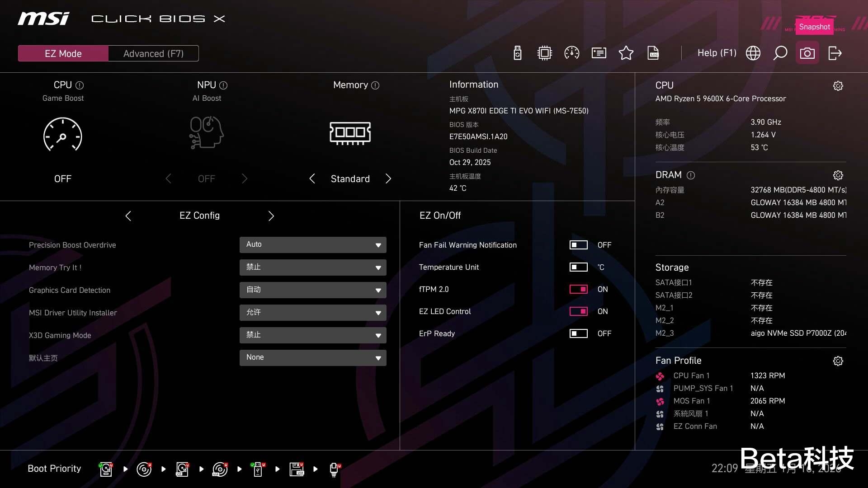Open MSI Driver Utility Installer dropdown
Viewport: 868px width, 488px height.
click(x=313, y=313)
